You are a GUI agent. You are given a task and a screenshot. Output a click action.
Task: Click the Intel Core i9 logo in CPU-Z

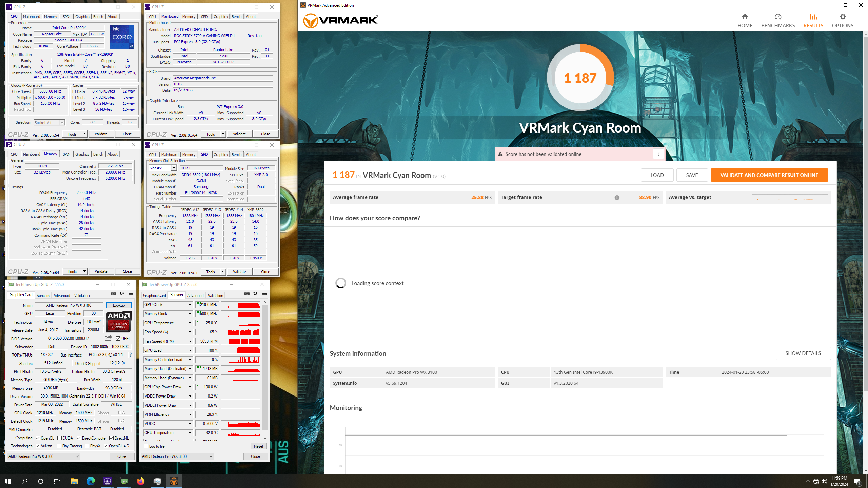point(122,37)
